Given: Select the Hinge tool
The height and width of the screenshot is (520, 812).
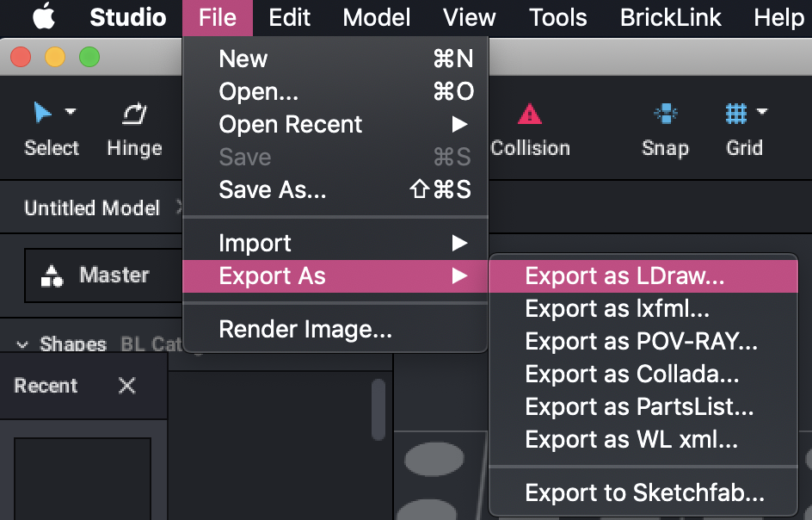Looking at the screenshot, I should pyautogui.click(x=134, y=113).
